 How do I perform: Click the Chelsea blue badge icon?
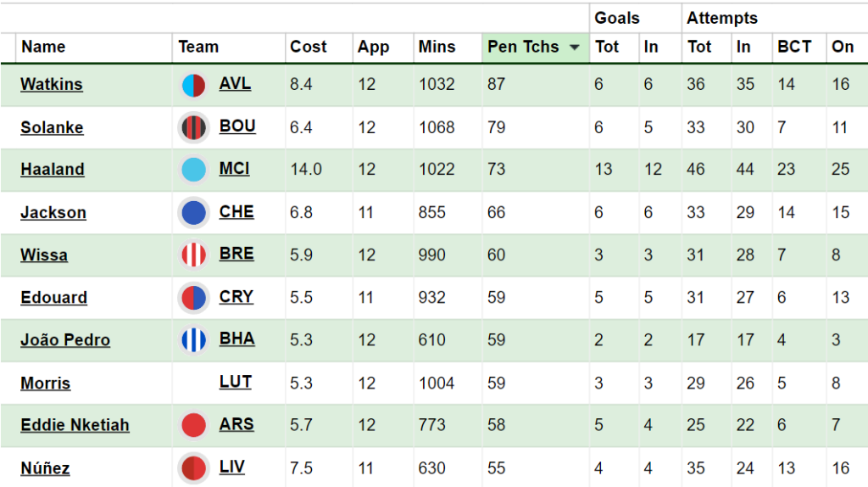pos(194,213)
